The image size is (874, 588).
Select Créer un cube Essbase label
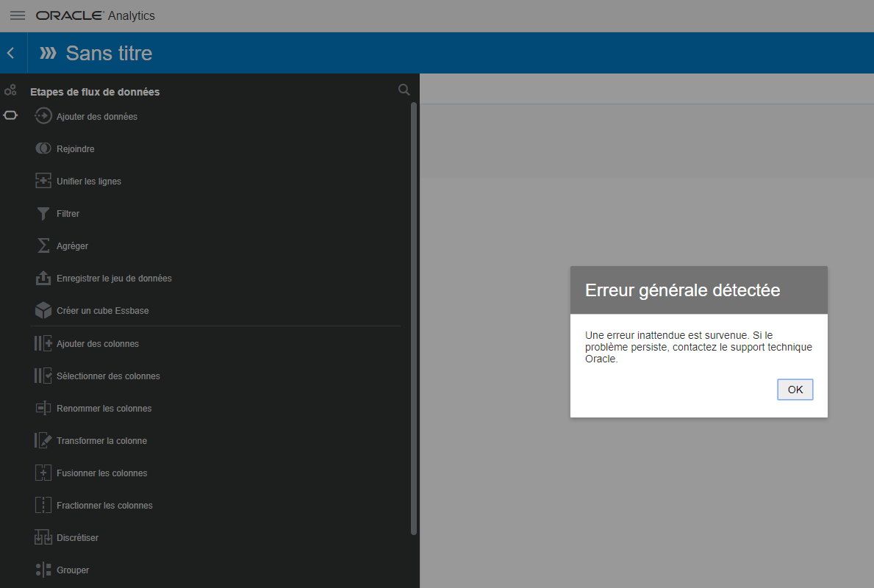click(103, 310)
